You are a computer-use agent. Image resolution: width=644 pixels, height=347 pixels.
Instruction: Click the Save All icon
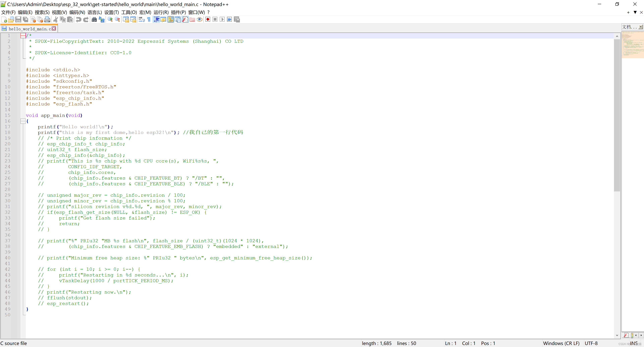click(x=25, y=19)
